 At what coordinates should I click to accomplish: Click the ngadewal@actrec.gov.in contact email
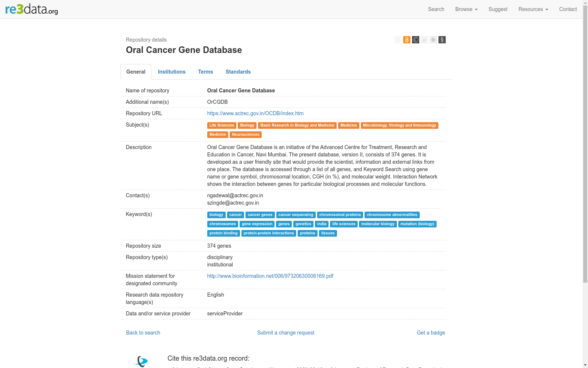[x=235, y=195]
